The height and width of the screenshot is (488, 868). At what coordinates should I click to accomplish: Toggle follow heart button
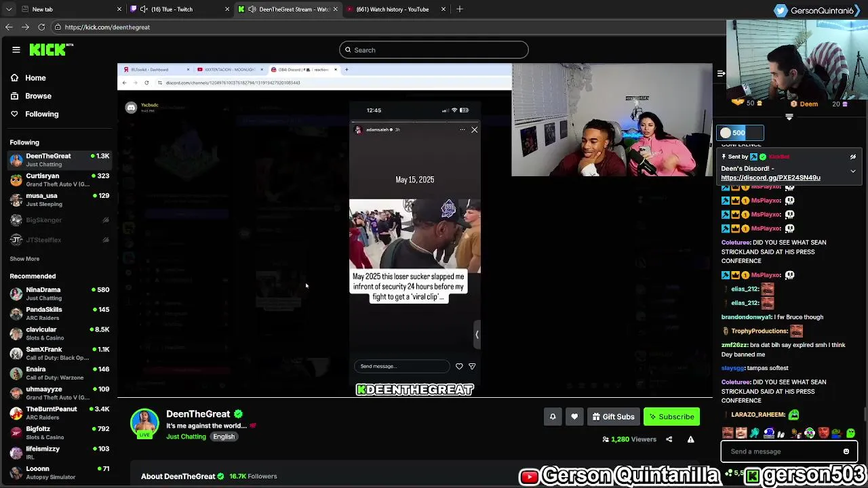(x=574, y=417)
